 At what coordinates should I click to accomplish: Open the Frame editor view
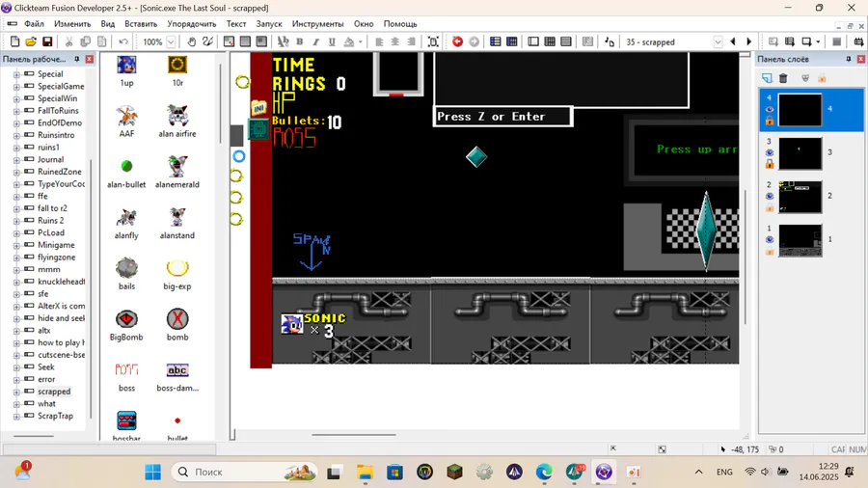tap(533, 42)
